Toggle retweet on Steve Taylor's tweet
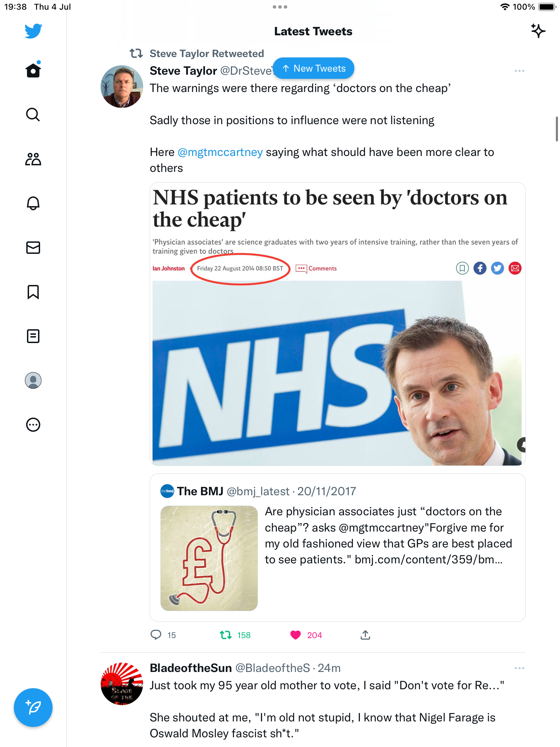The image size is (560, 747). click(x=226, y=635)
